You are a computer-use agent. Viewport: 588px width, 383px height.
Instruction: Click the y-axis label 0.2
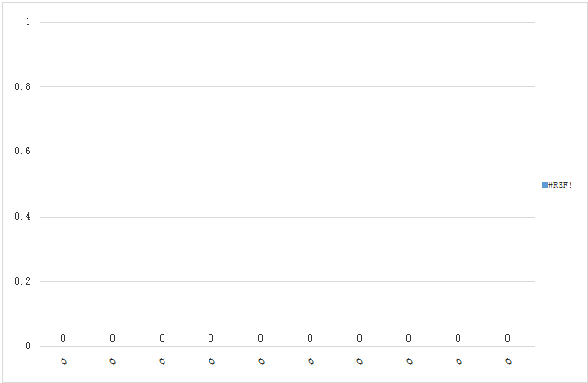[x=22, y=281]
